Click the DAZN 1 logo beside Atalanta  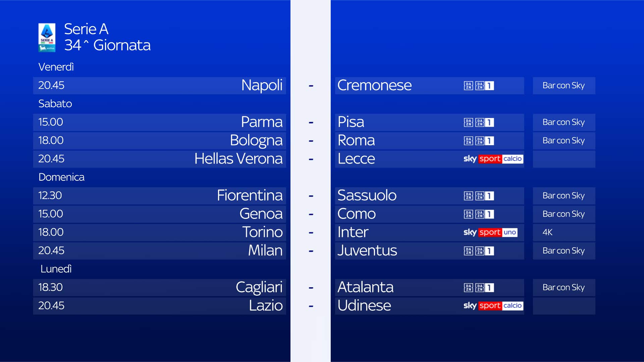485,288
